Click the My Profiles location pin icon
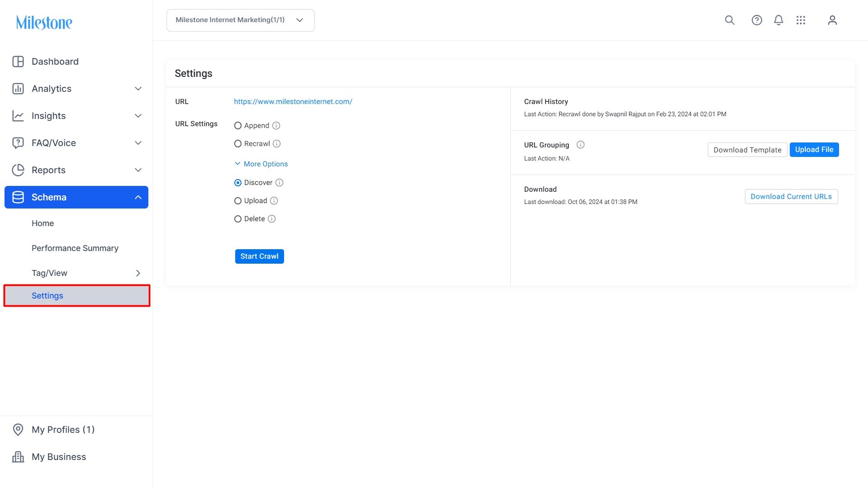The height and width of the screenshot is (488, 868). pyautogui.click(x=18, y=430)
